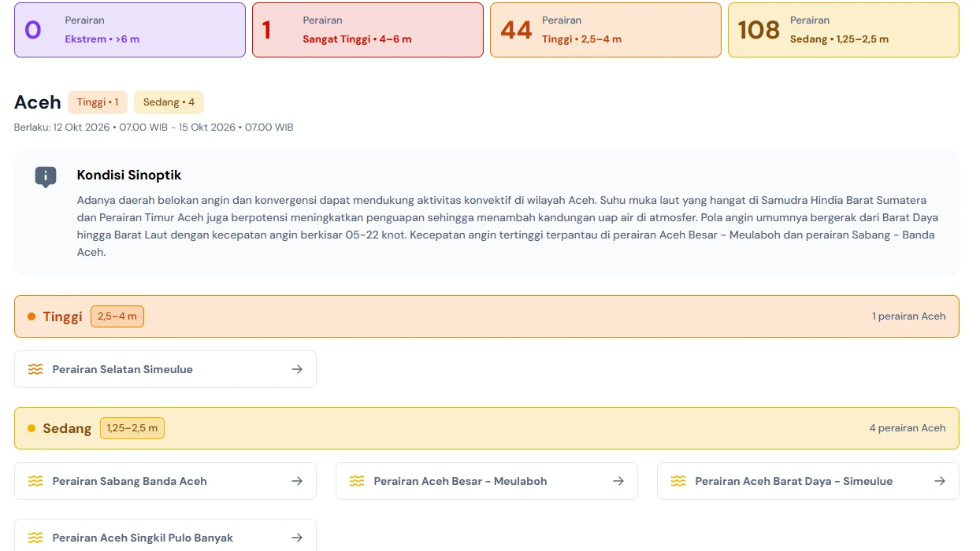Click the 'Sedang • 4' badge next to Aceh
980x551 pixels.
pyautogui.click(x=169, y=102)
